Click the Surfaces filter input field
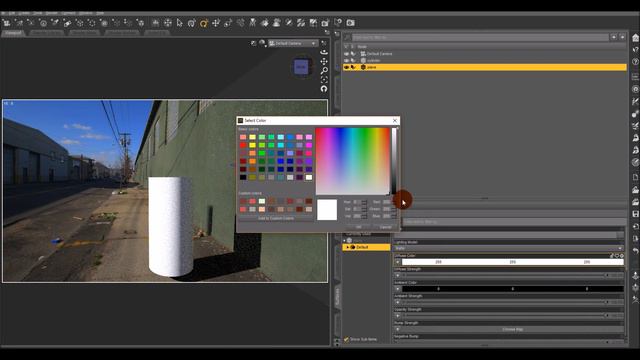 click(x=513, y=222)
